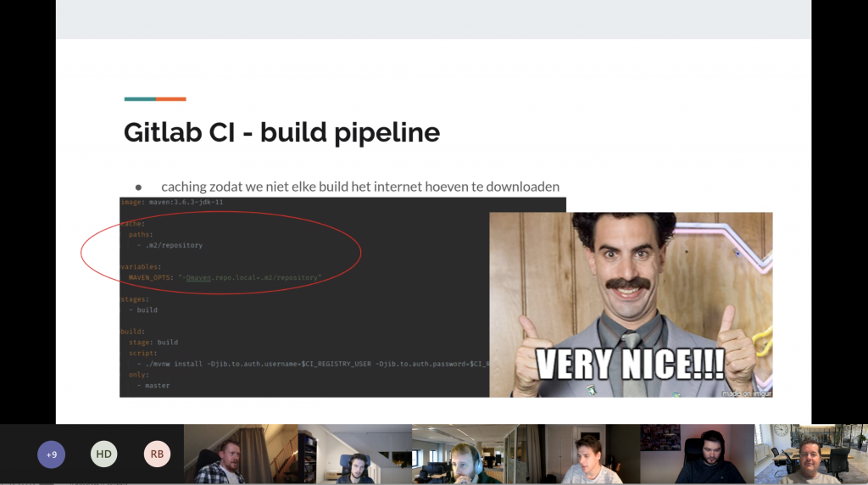Click the '- .m2/repository' path line
The height and width of the screenshot is (485, 868).
click(x=170, y=245)
